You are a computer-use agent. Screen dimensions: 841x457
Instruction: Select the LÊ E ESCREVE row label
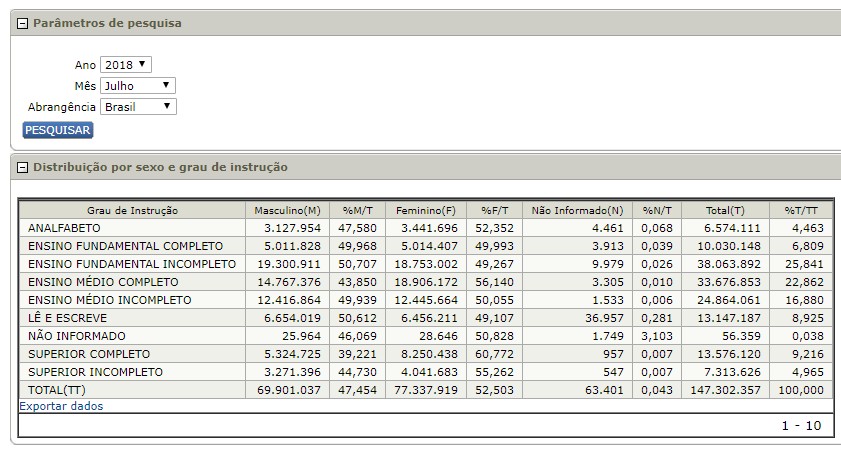(68, 318)
